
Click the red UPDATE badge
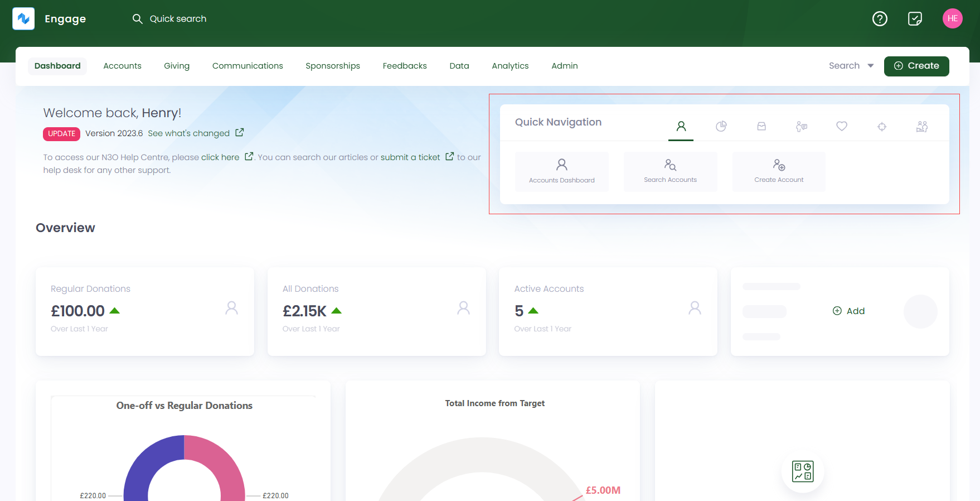pos(62,134)
